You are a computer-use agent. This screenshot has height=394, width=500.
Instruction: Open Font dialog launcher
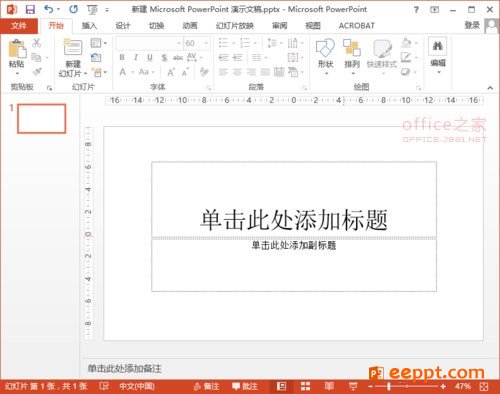(x=208, y=88)
